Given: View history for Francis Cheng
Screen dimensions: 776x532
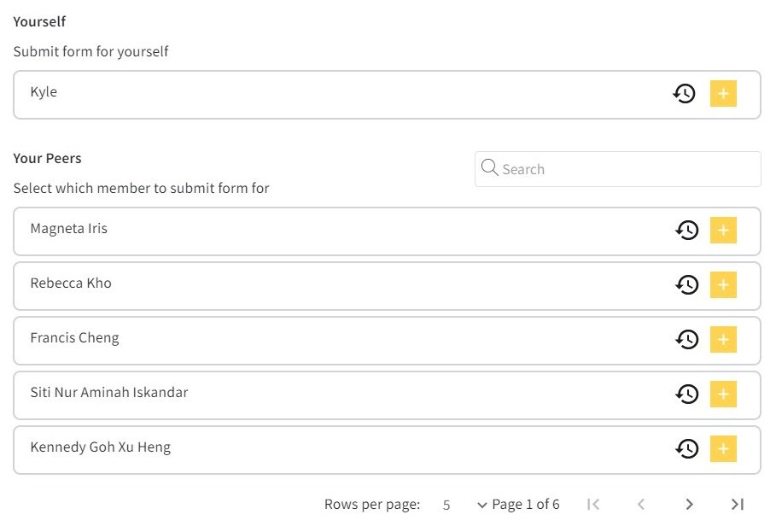Looking at the screenshot, I should click(687, 340).
